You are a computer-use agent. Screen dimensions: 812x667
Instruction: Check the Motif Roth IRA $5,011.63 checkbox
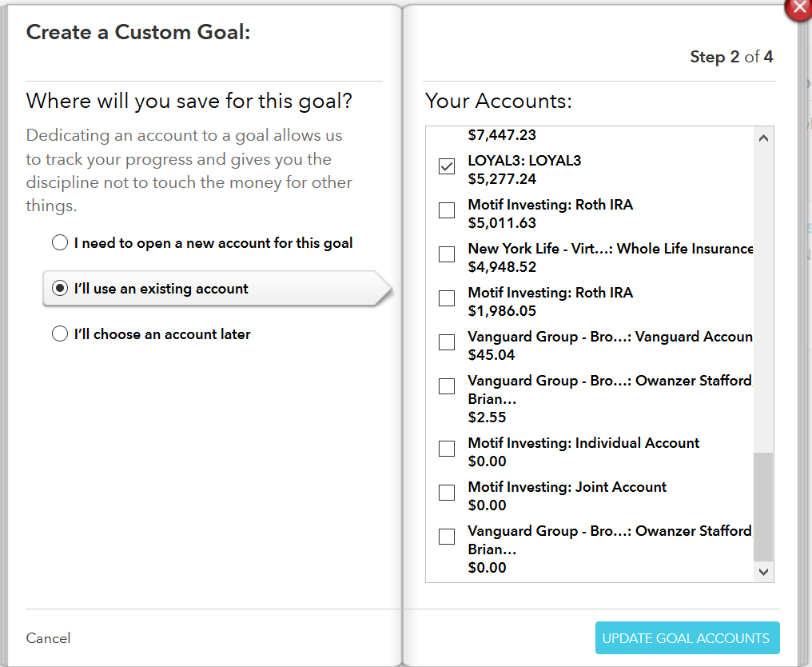pyautogui.click(x=447, y=210)
